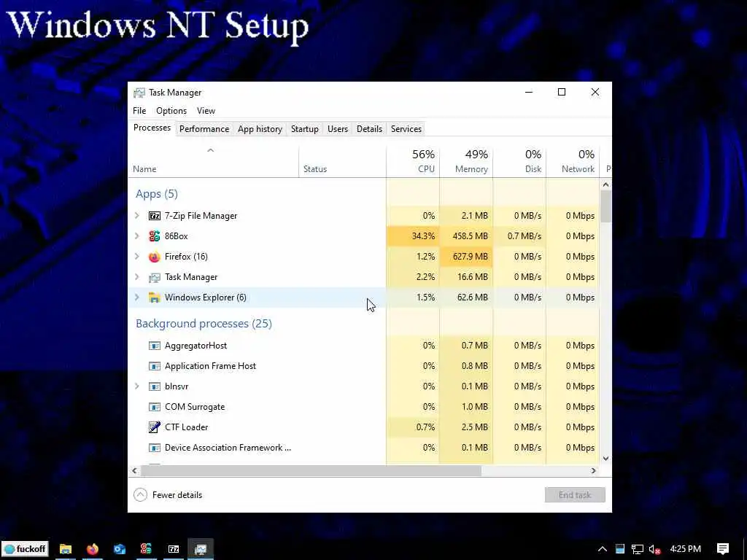Image resolution: width=747 pixels, height=560 pixels.
Task: Expand the blnsvr process row
Action: coord(137,386)
